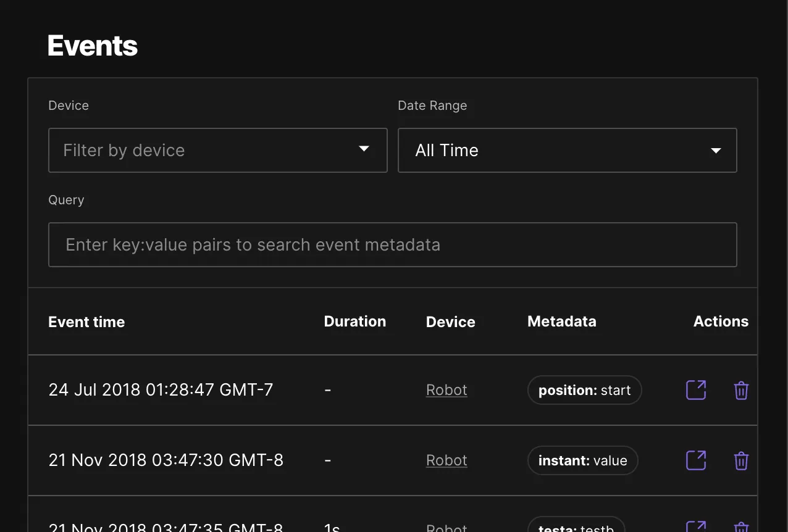Click the Event time column header
Screen dimensions: 788x532
point(86,322)
